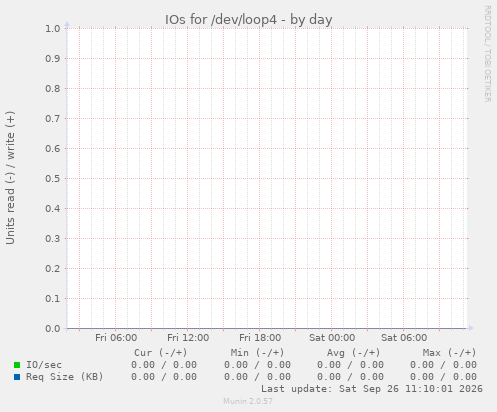This screenshot has height=412, width=497.
Task: Click the 'Min (-/+)' column header
Action: [x=257, y=353]
